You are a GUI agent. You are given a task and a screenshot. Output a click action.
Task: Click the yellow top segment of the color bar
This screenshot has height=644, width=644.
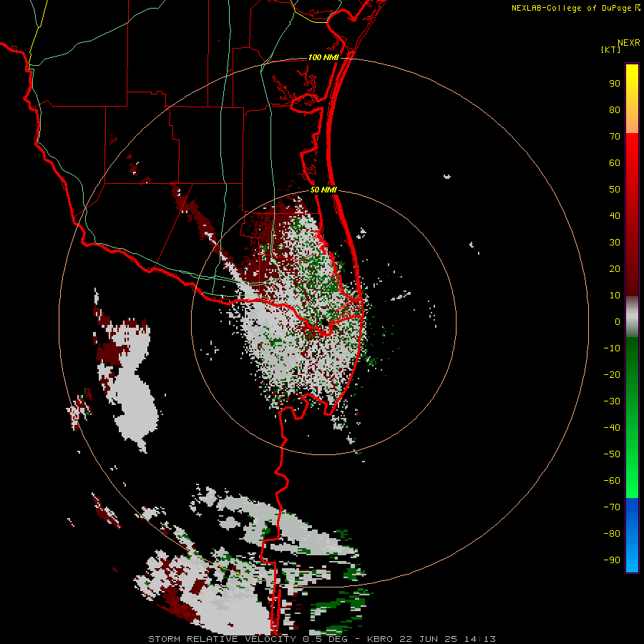pos(632,99)
